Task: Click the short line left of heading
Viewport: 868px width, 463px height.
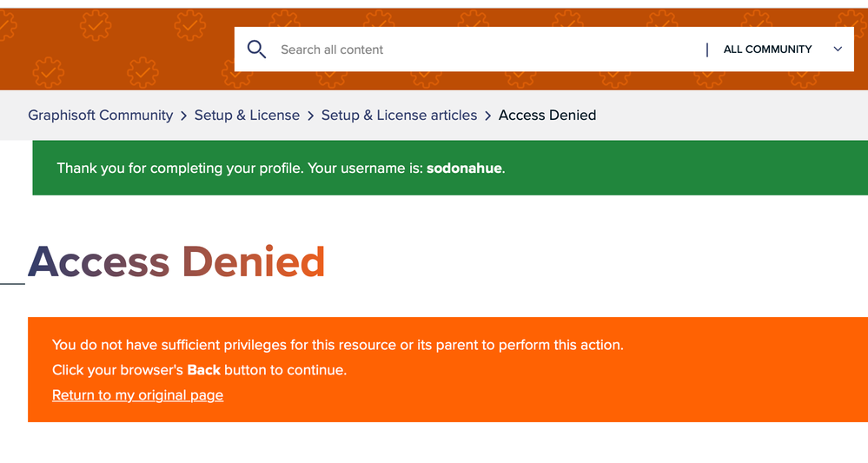Action: click(x=12, y=283)
